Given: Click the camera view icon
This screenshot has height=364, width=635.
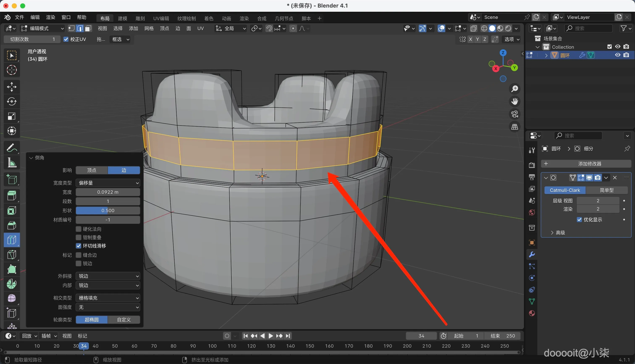Looking at the screenshot, I should [x=514, y=114].
